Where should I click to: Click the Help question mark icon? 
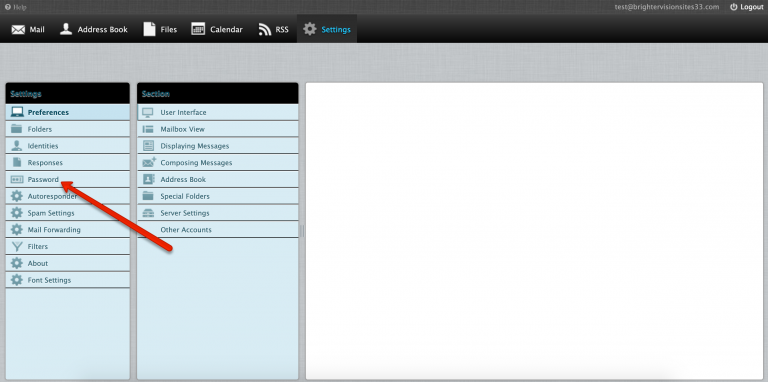click(x=7, y=7)
